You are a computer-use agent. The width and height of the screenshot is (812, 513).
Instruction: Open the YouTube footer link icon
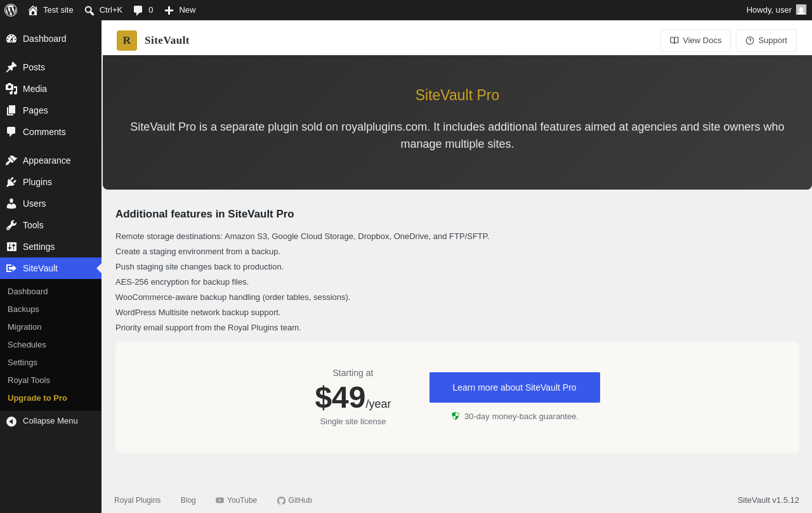pyautogui.click(x=219, y=500)
